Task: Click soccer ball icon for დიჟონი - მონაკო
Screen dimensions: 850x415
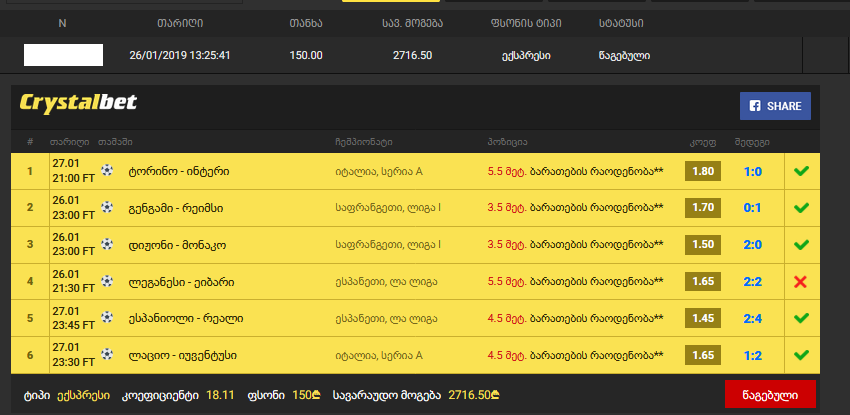Action: click(x=107, y=244)
